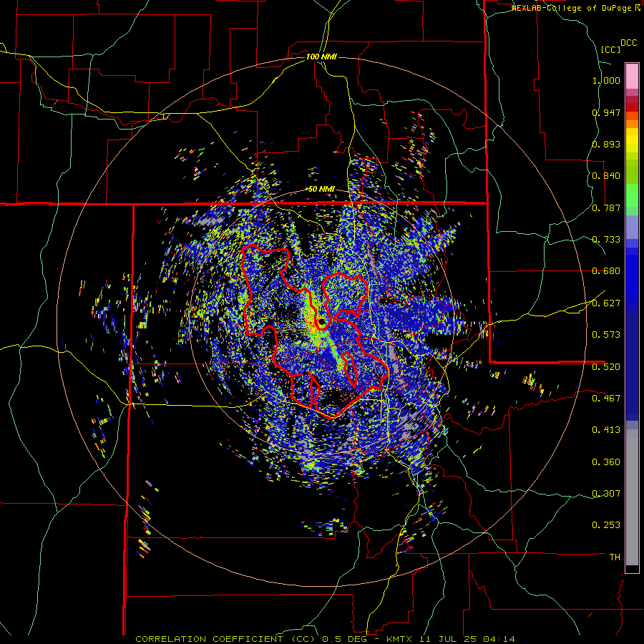
Task: Click the 0.307 color scale label
Action: point(606,494)
